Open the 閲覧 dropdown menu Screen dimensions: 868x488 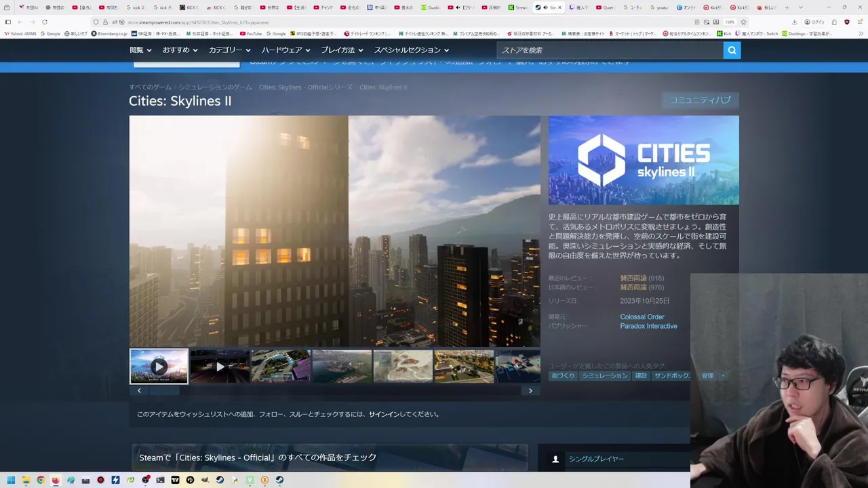140,50
